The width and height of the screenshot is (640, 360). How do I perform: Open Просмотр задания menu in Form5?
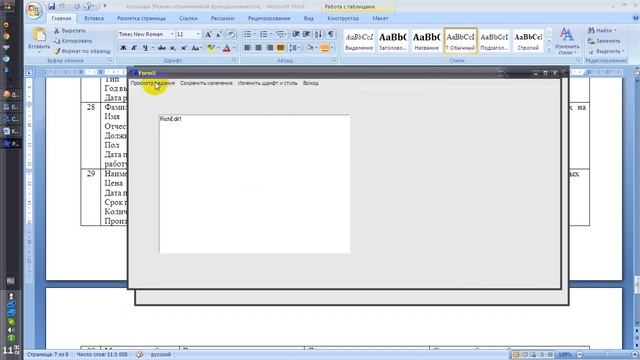click(x=153, y=83)
